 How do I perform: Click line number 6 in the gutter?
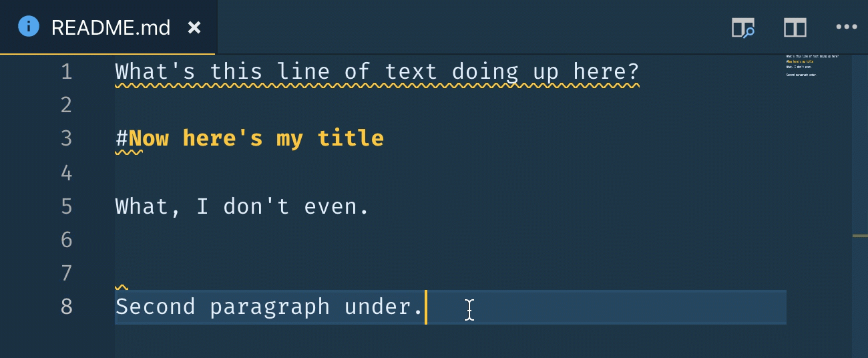point(66,240)
